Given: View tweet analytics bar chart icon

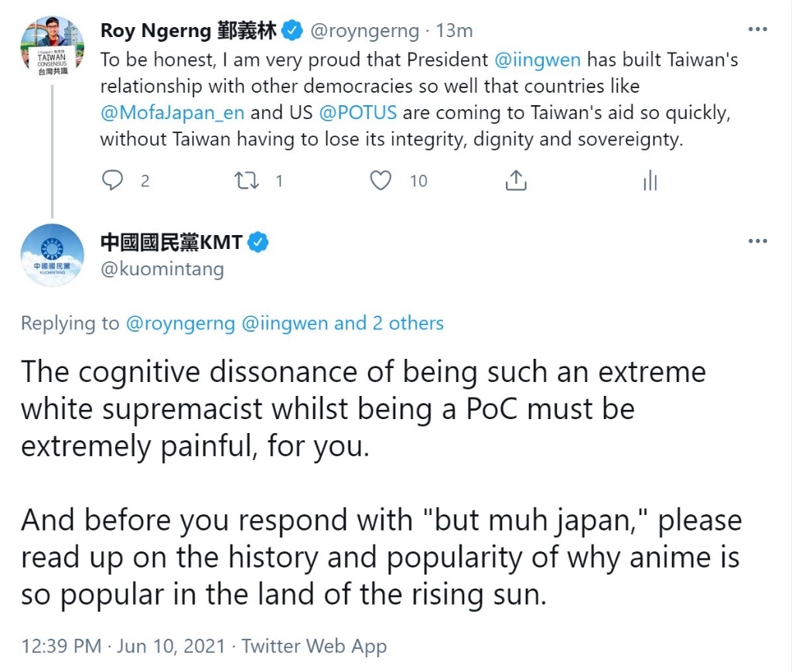Looking at the screenshot, I should (x=650, y=180).
